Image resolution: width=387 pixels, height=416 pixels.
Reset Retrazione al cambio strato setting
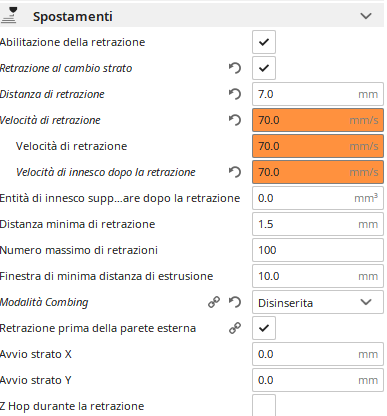(235, 68)
